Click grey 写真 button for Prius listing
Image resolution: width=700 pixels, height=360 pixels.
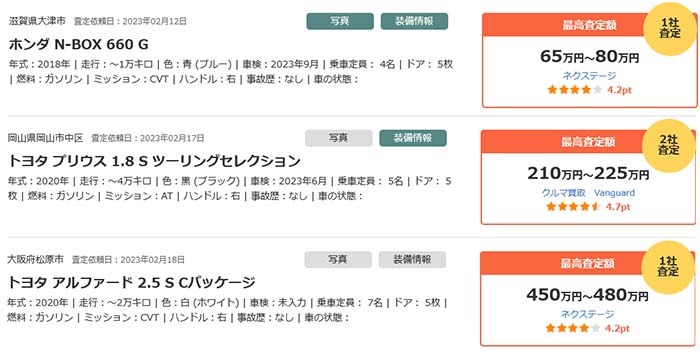coord(338,138)
